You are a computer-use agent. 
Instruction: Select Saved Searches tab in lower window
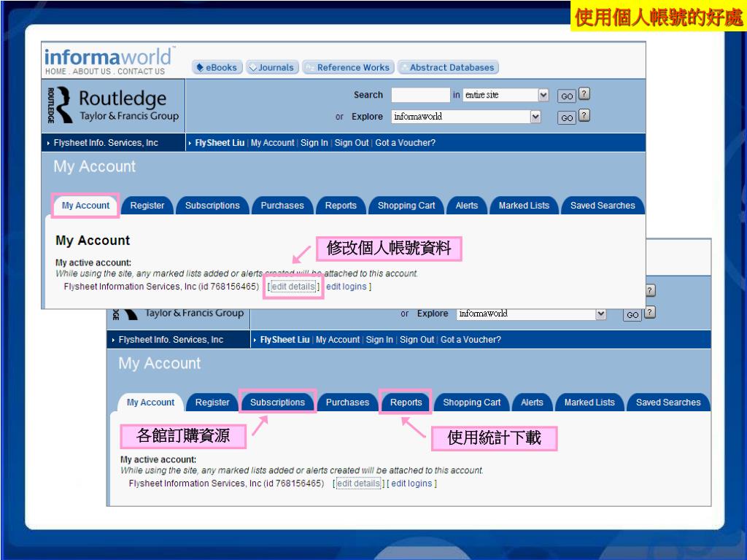pyautogui.click(x=668, y=402)
